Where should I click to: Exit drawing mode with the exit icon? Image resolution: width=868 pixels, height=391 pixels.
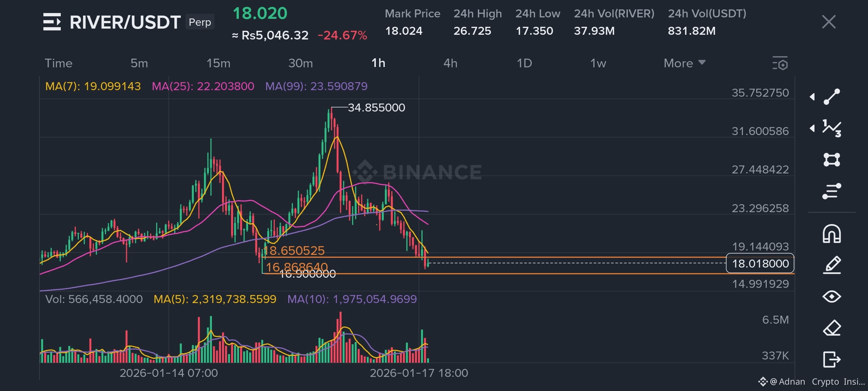pos(831,360)
